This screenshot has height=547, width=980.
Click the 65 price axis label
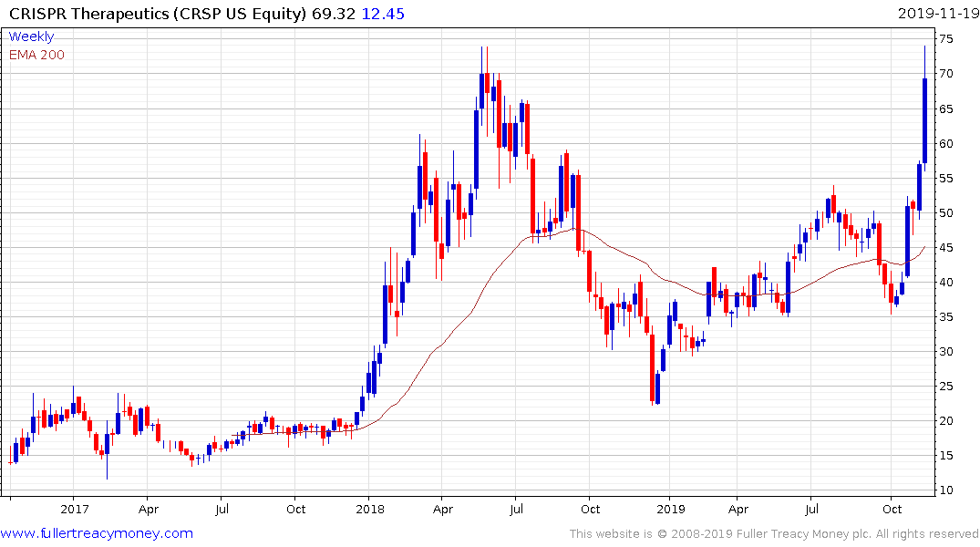coord(946,108)
